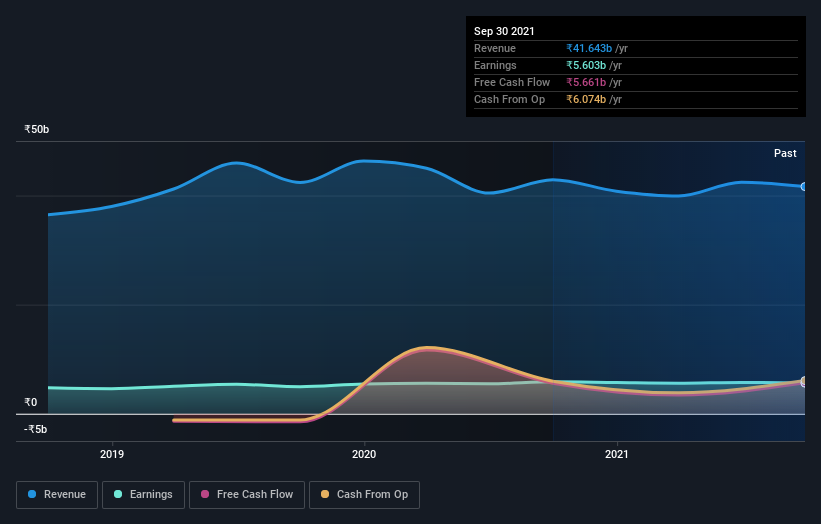Click the Earnings row label in tooltip
This screenshot has width=821, height=524.
pos(495,65)
